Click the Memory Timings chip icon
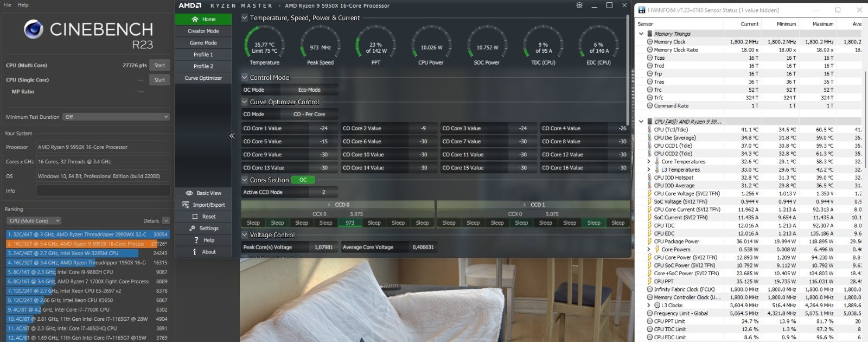Viewport: 868px width, 342px height. coord(649,34)
